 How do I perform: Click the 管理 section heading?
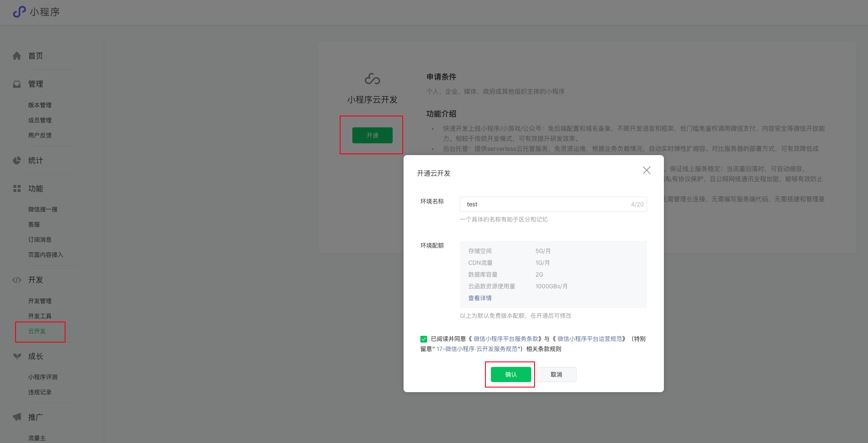(x=36, y=84)
